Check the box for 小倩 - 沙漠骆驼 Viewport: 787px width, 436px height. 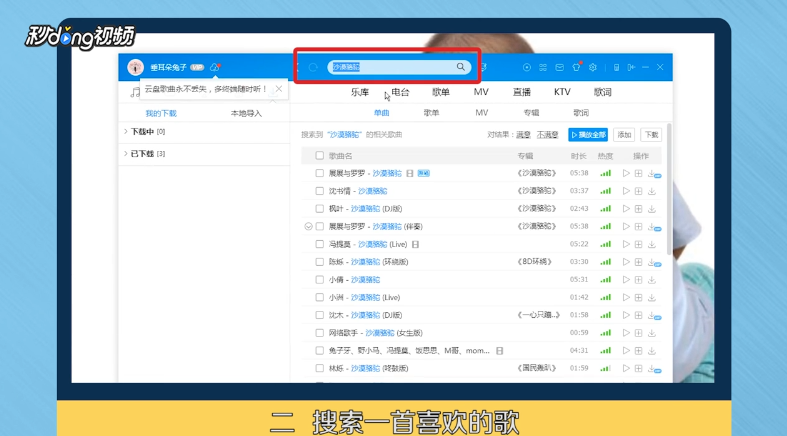pyautogui.click(x=319, y=279)
